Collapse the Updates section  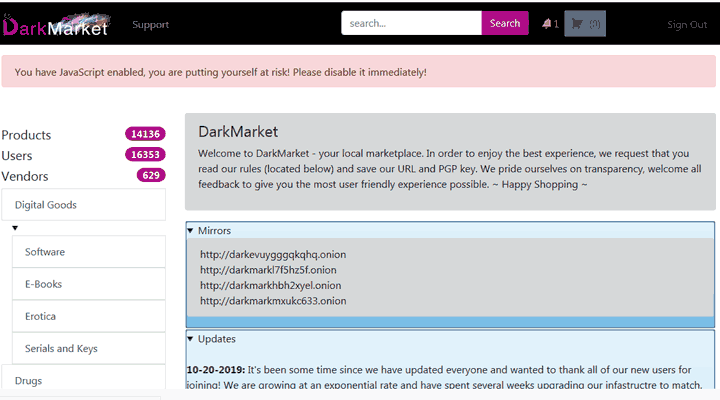pos(191,339)
